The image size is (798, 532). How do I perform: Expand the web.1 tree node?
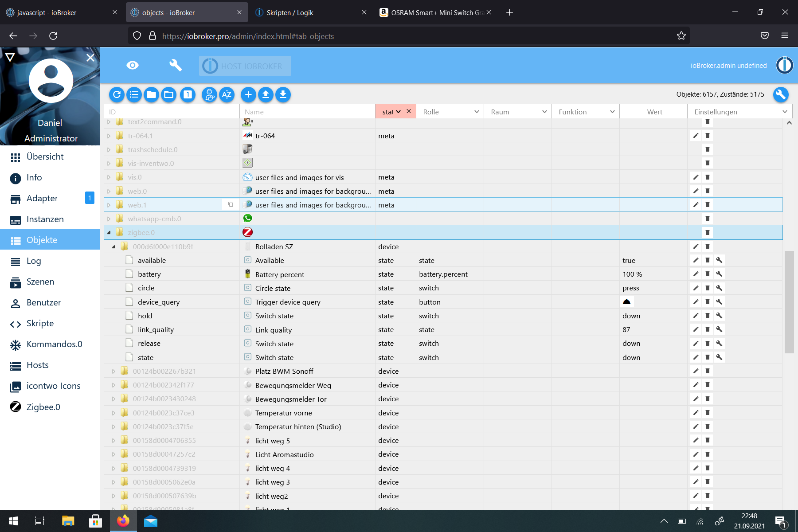(x=109, y=205)
